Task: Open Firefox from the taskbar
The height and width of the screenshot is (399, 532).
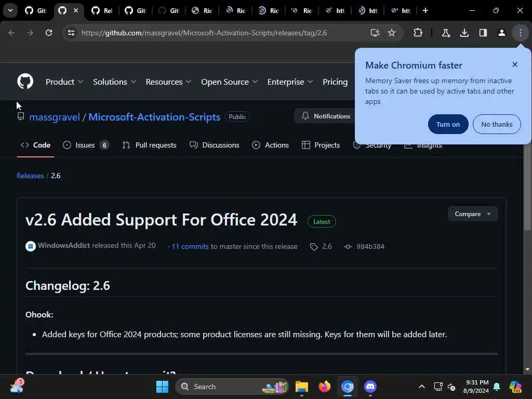Action: click(324, 387)
